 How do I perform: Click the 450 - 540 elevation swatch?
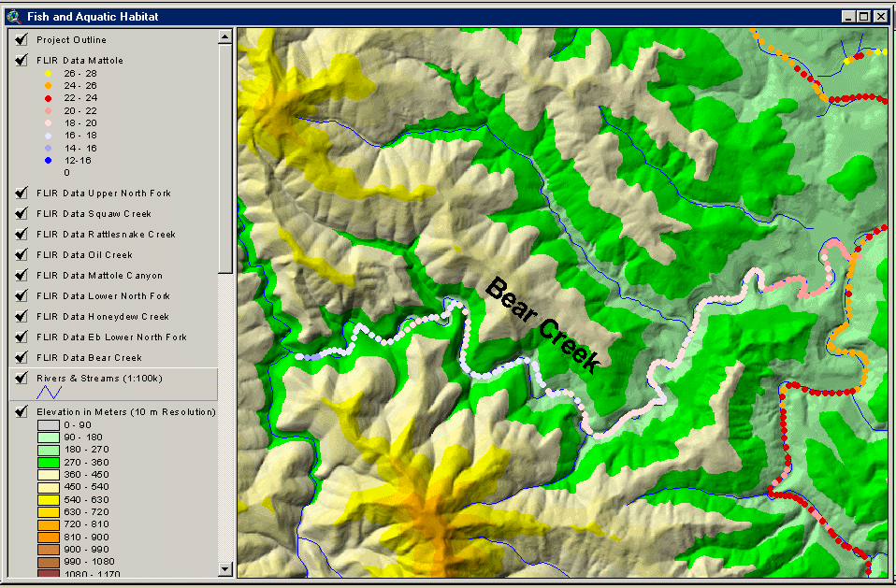click(x=49, y=488)
